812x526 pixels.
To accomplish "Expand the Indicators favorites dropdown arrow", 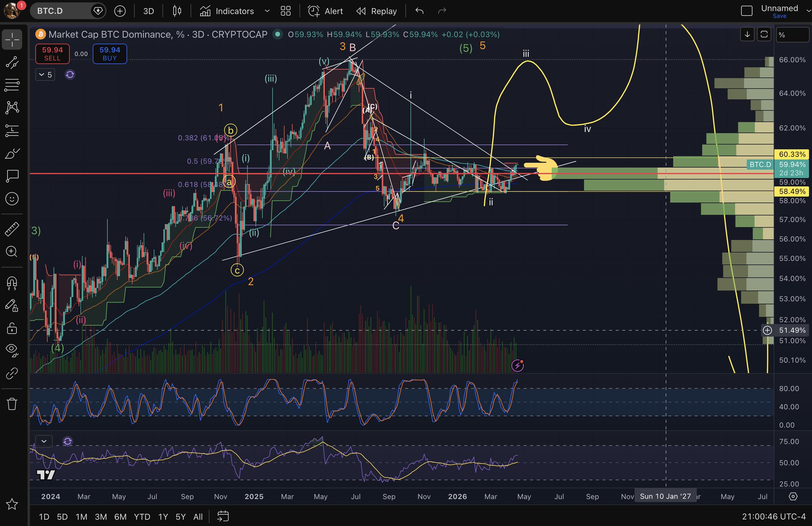I will click(x=267, y=11).
